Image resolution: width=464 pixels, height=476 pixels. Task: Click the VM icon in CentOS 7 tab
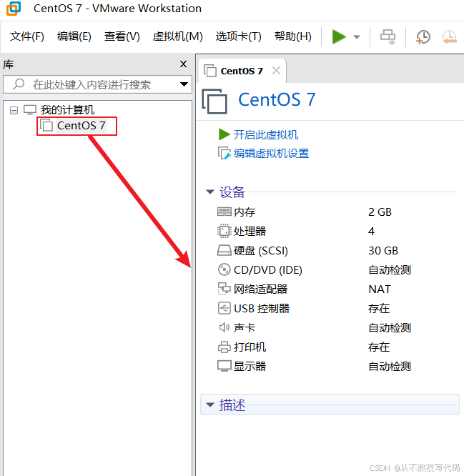(210, 71)
